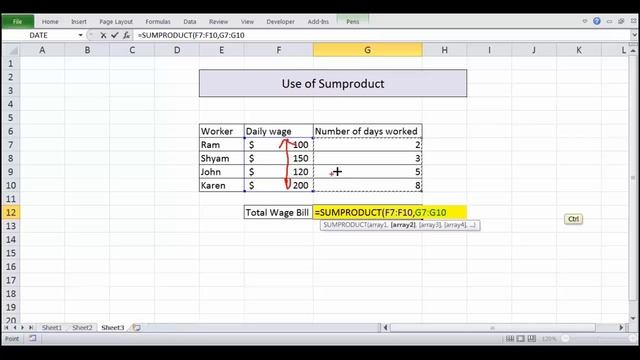Click the SUMPRODUCT formula editing cell

click(390, 212)
